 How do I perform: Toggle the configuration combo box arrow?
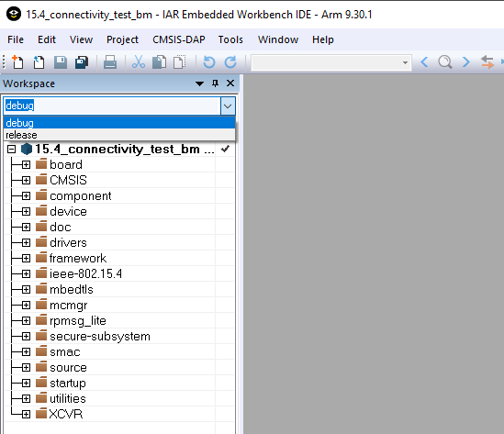pyautogui.click(x=228, y=106)
